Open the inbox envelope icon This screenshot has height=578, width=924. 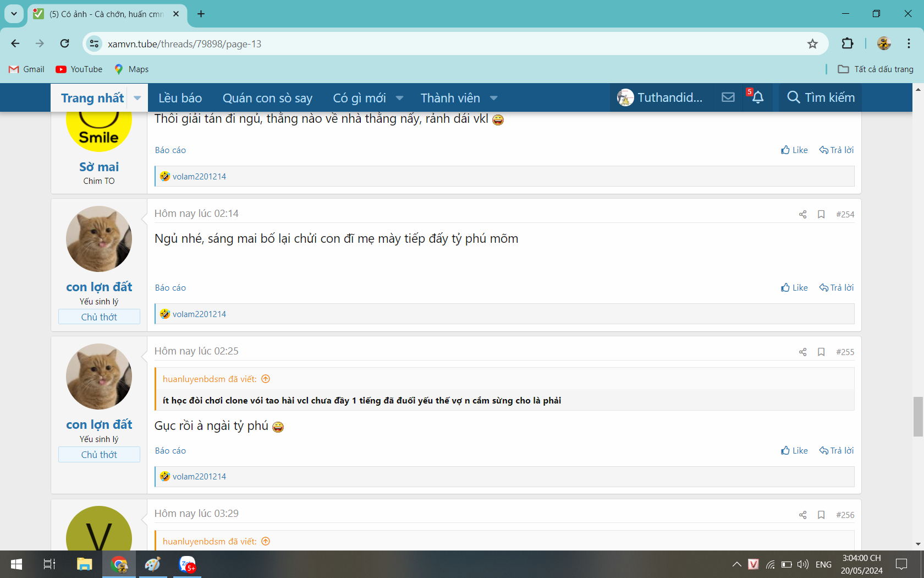point(728,97)
